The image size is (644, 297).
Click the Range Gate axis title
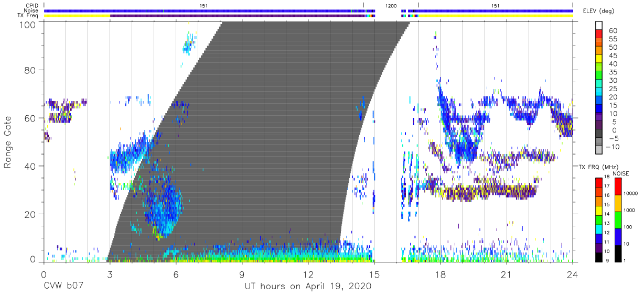[8, 142]
